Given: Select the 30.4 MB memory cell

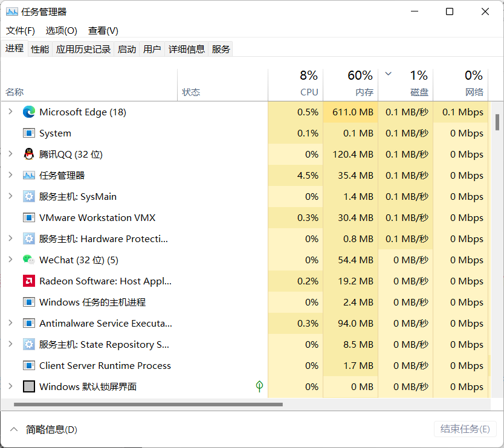Looking at the screenshot, I should point(351,218).
